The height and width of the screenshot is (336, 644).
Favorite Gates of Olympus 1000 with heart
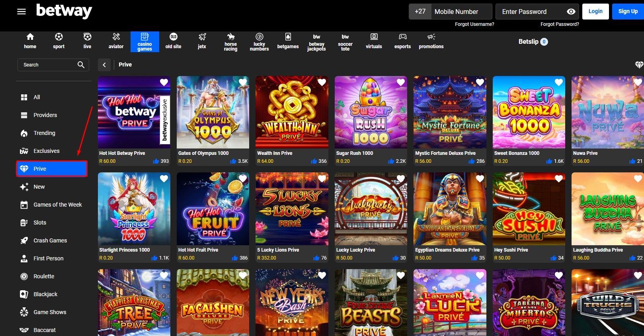point(243,82)
